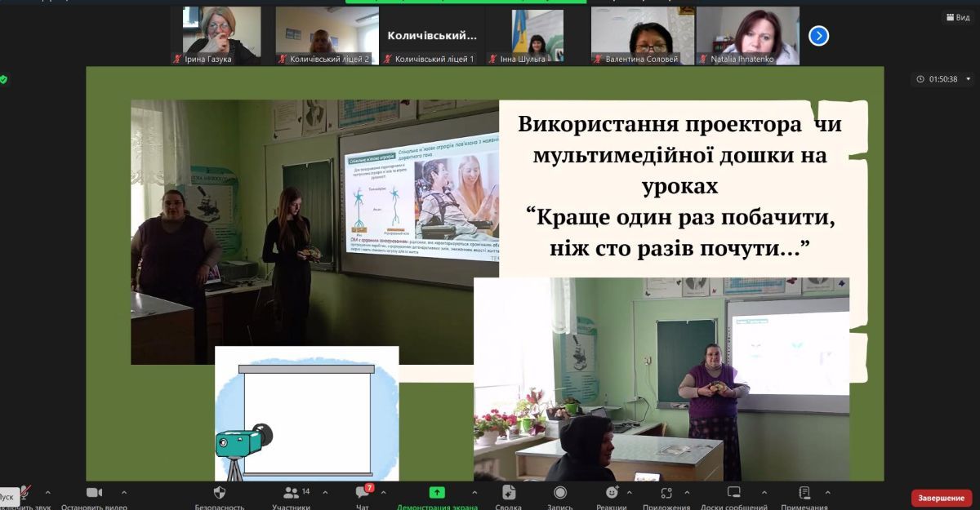The image size is (980, 510).
Task: Start recording with the Запись icon
Action: (560, 493)
